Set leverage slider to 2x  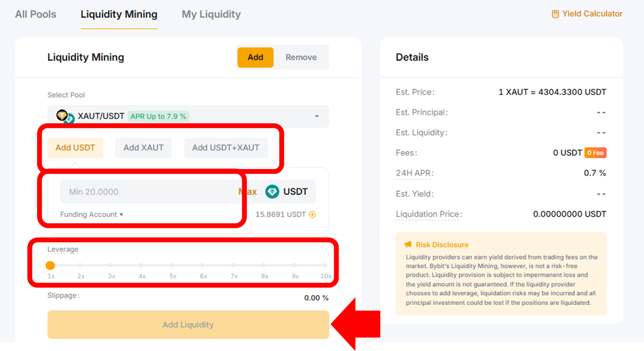(x=80, y=266)
